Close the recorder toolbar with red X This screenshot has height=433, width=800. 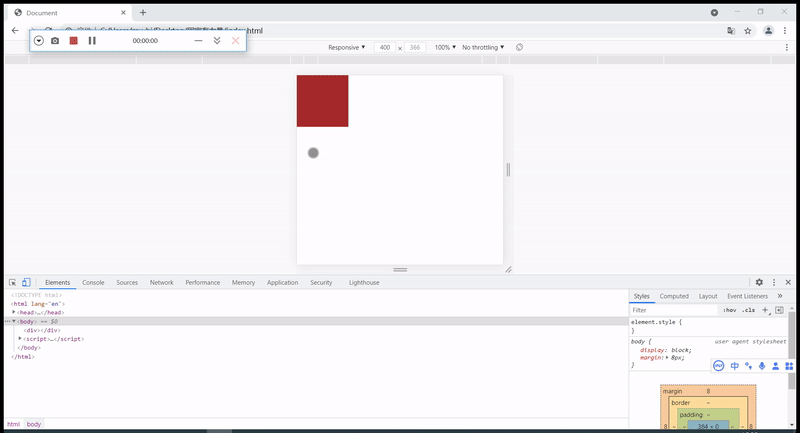coord(235,41)
